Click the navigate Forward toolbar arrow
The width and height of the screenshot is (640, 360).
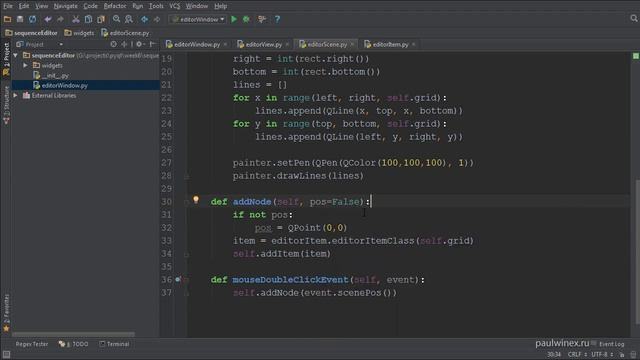click(157, 19)
